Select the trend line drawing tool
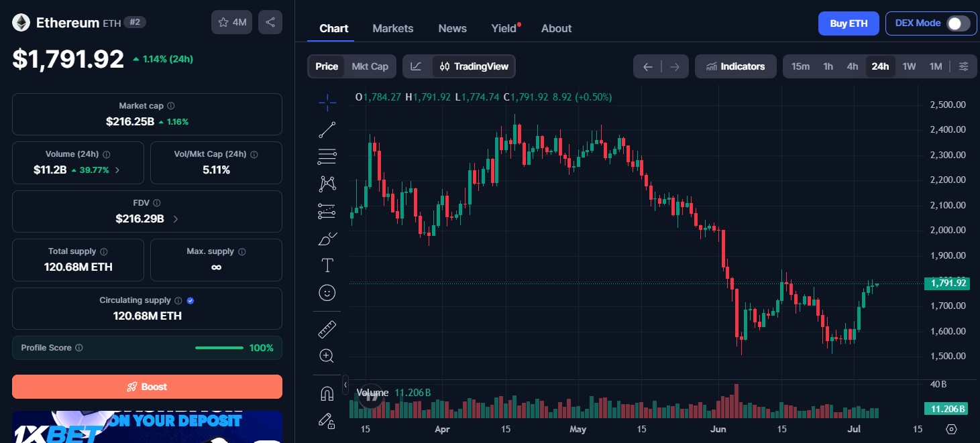 327,130
